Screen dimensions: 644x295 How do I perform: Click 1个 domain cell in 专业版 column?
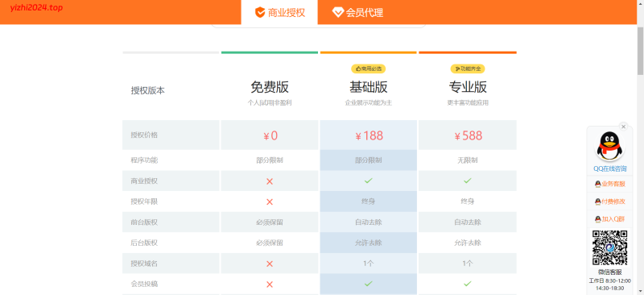click(468, 264)
